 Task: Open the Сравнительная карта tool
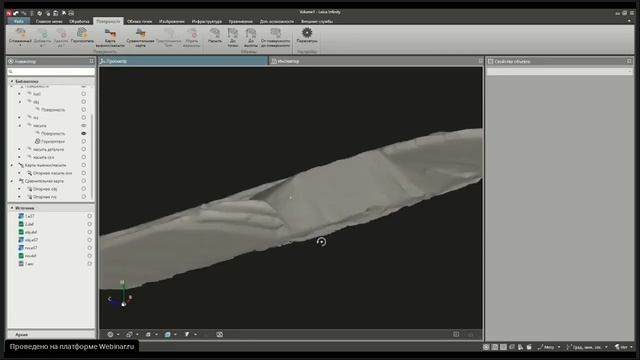point(140,38)
